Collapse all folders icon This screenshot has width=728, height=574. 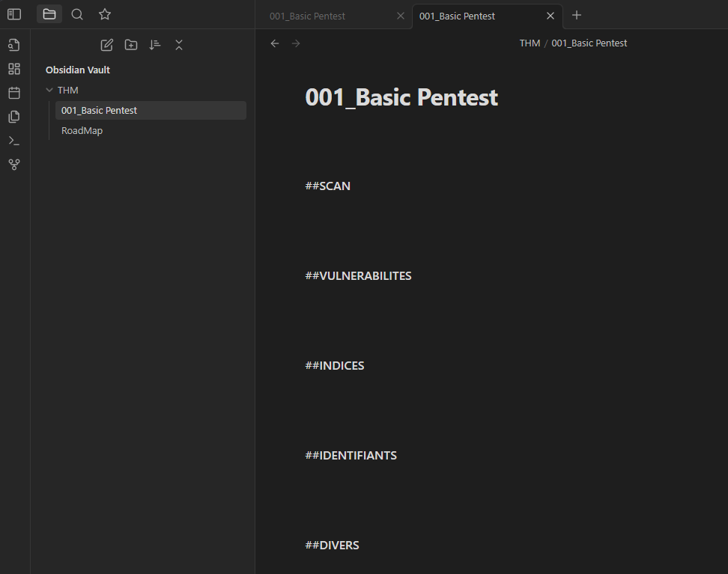(179, 45)
